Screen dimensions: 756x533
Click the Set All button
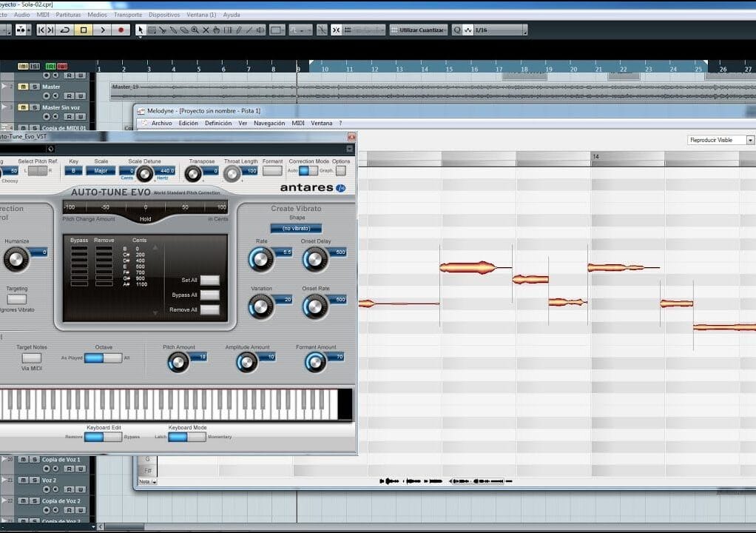coord(209,280)
